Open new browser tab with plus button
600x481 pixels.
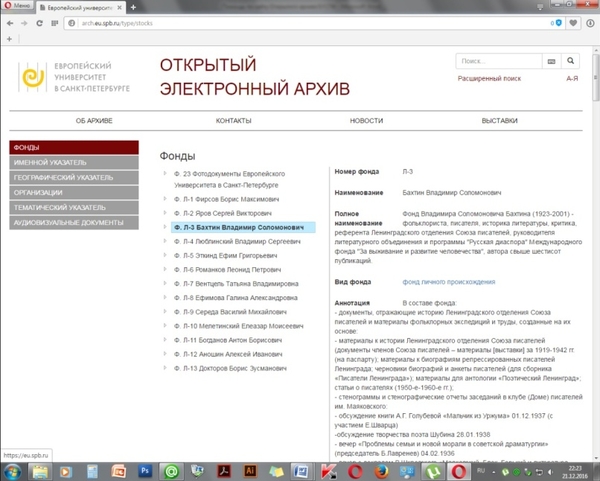pos(10,38)
